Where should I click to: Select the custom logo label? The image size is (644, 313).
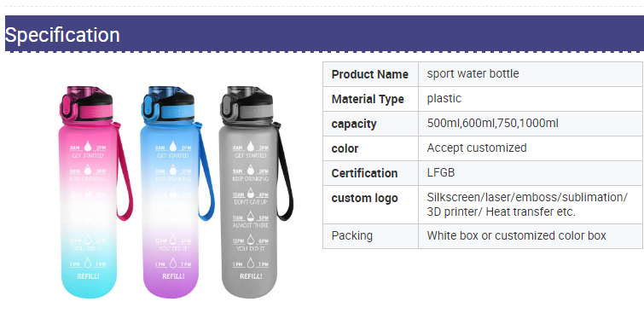[x=365, y=198]
